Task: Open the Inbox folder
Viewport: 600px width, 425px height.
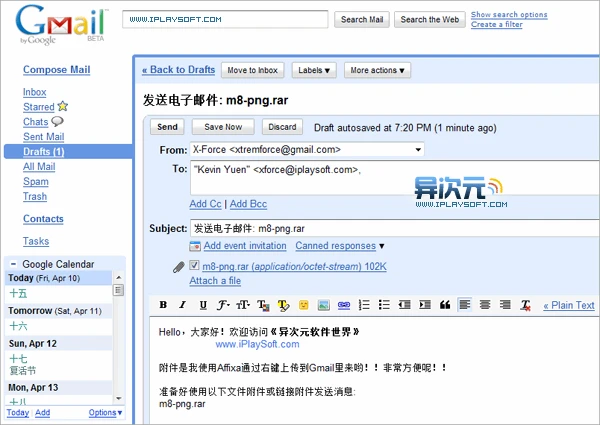Action: tap(34, 92)
